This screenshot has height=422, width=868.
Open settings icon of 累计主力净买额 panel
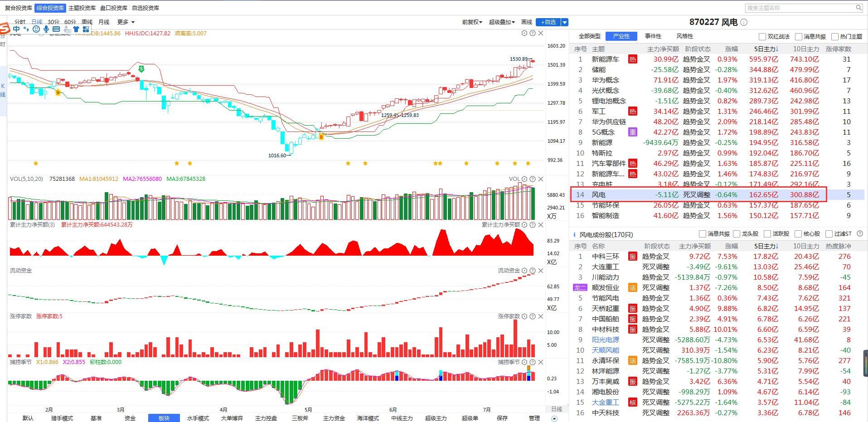point(524,225)
